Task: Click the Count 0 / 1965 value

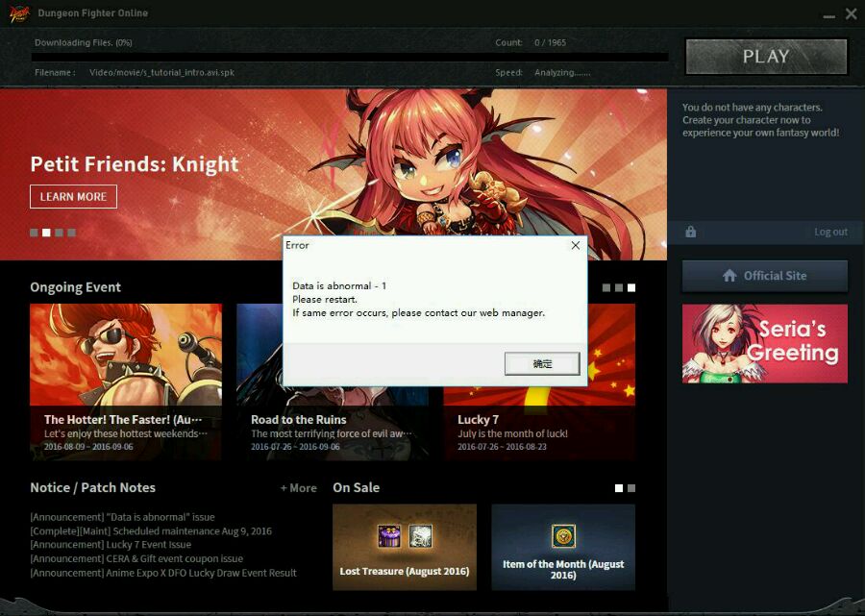Action: [550, 42]
